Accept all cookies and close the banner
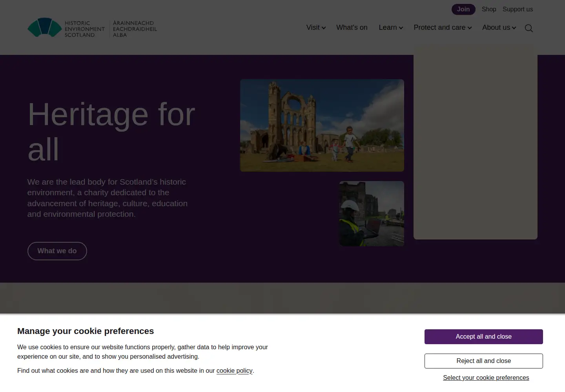Viewport: 565px width, 392px height. click(x=484, y=337)
